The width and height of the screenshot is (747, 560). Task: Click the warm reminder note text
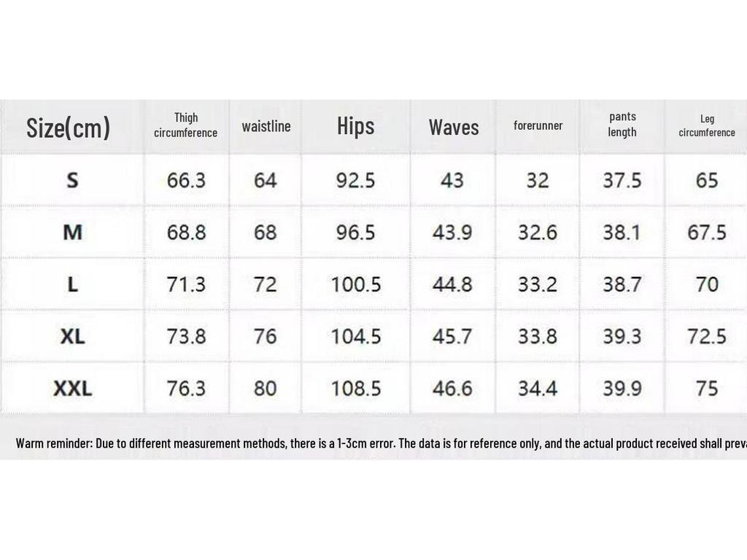pos(373,443)
